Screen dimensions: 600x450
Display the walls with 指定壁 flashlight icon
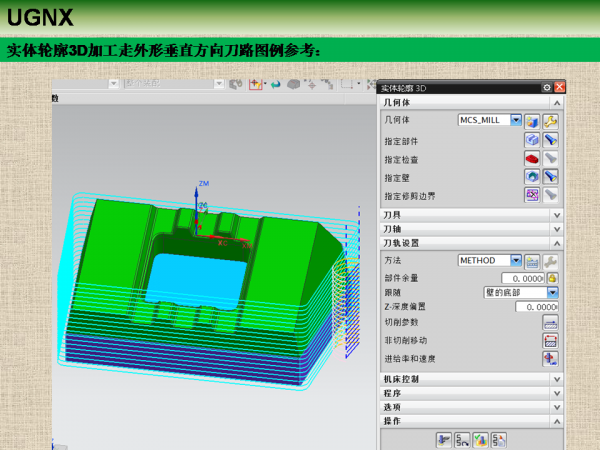click(550, 176)
